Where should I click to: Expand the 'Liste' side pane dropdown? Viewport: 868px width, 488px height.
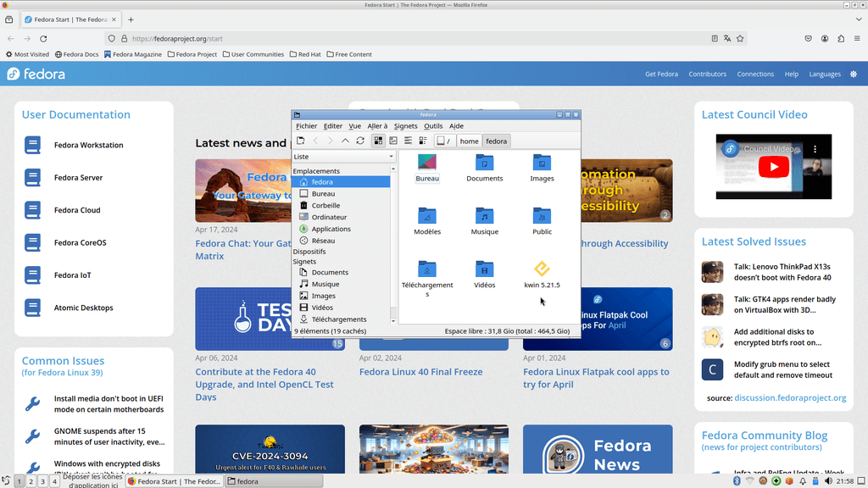(343, 157)
